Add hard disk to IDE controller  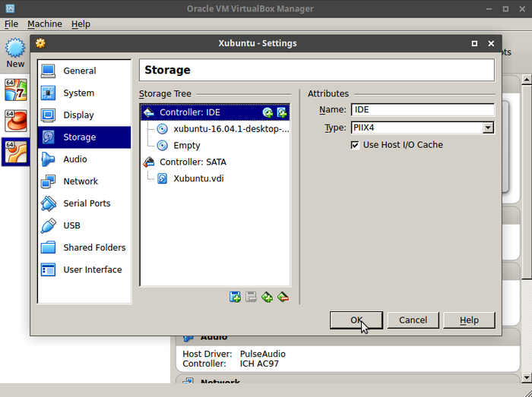[x=282, y=112]
